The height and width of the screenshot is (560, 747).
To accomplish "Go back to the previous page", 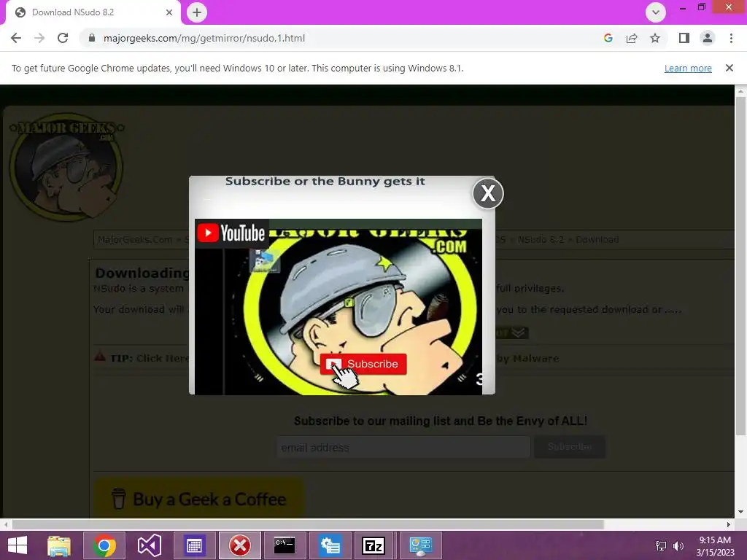I will click(x=16, y=38).
